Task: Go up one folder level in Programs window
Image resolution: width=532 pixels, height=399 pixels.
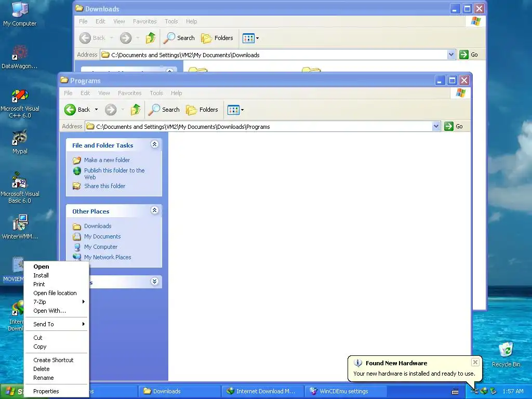Action: [x=136, y=110]
